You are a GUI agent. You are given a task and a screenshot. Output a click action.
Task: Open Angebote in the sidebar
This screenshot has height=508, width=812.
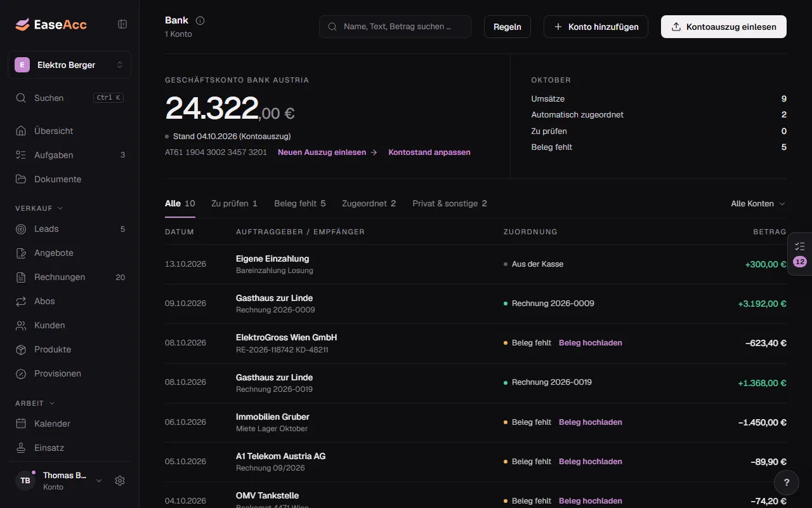pos(70,253)
